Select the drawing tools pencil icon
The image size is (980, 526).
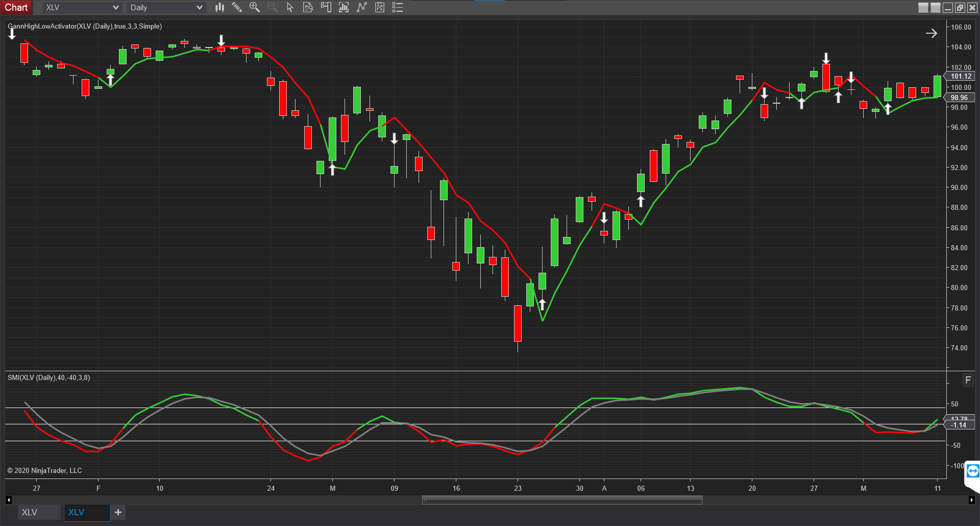tap(237, 7)
